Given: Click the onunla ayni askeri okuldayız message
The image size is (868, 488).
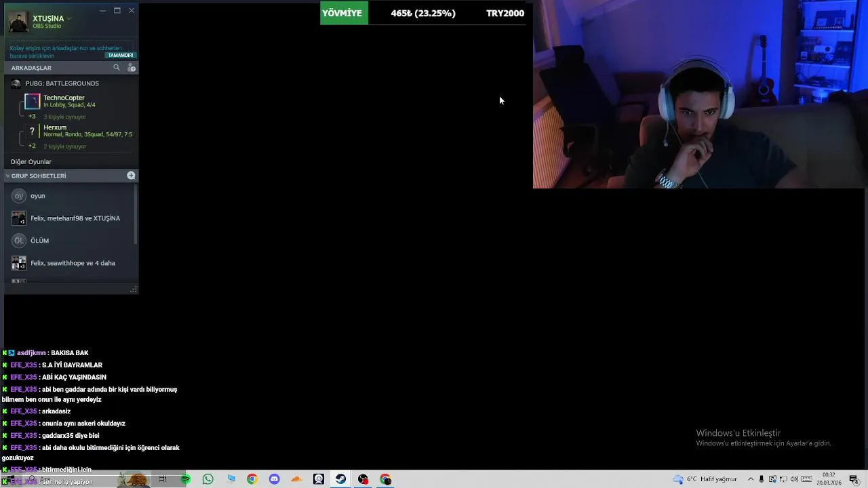Looking at the screenshot, I should click(64, 424).
